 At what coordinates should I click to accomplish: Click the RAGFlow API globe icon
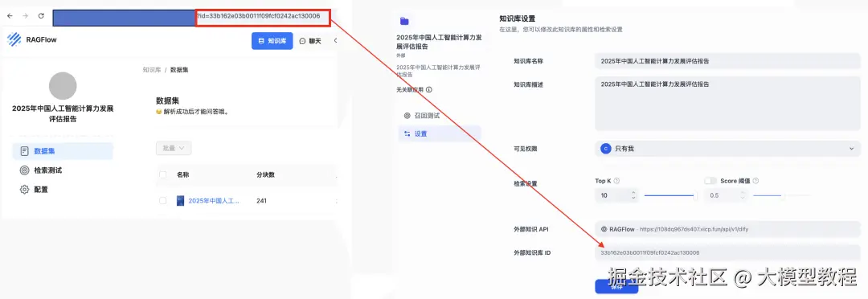coord(604,229)
